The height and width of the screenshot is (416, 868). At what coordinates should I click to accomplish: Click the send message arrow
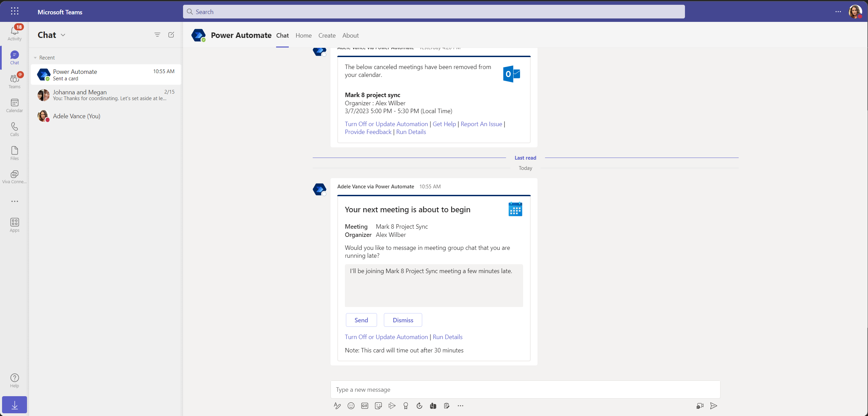(713, 406)
